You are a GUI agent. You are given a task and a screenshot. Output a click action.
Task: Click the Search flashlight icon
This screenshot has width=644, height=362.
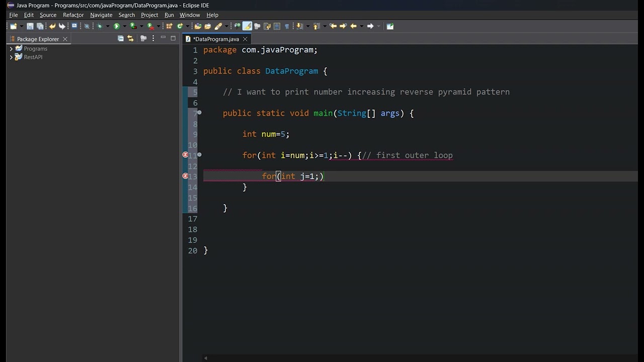[218, 26]
